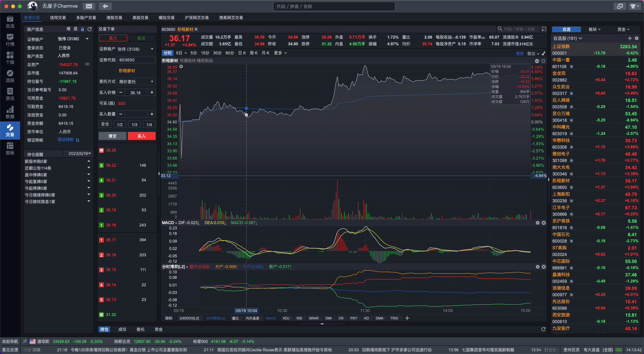Open the 委托方式 order type dropdown
Screen dimensions: 644x354
[137, 82]
